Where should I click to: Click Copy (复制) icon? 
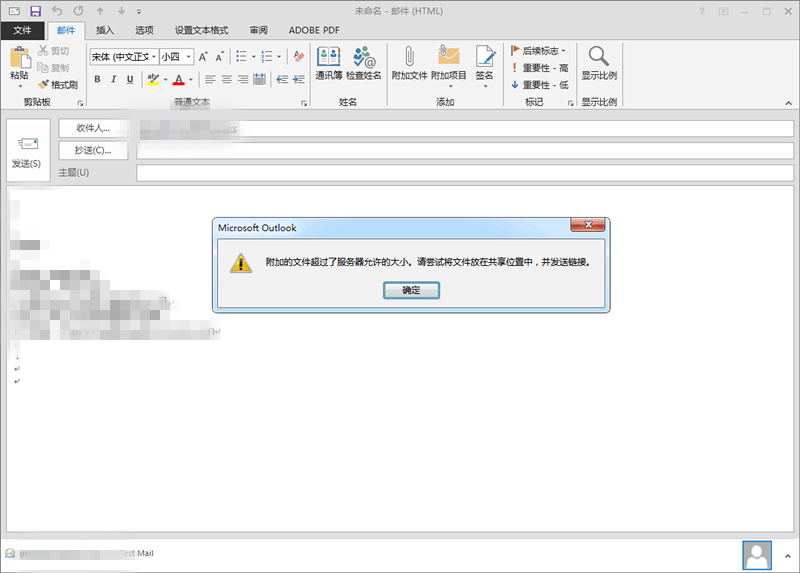tap(53, 67)
